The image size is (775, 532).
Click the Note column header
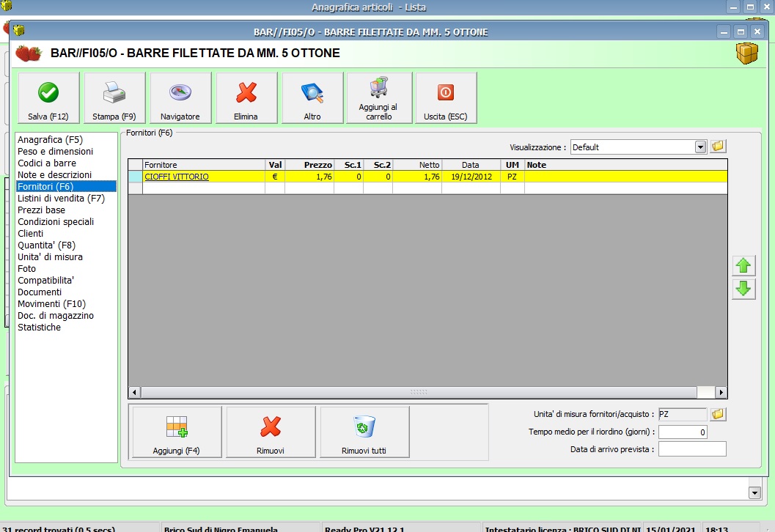tap(625, 165)
